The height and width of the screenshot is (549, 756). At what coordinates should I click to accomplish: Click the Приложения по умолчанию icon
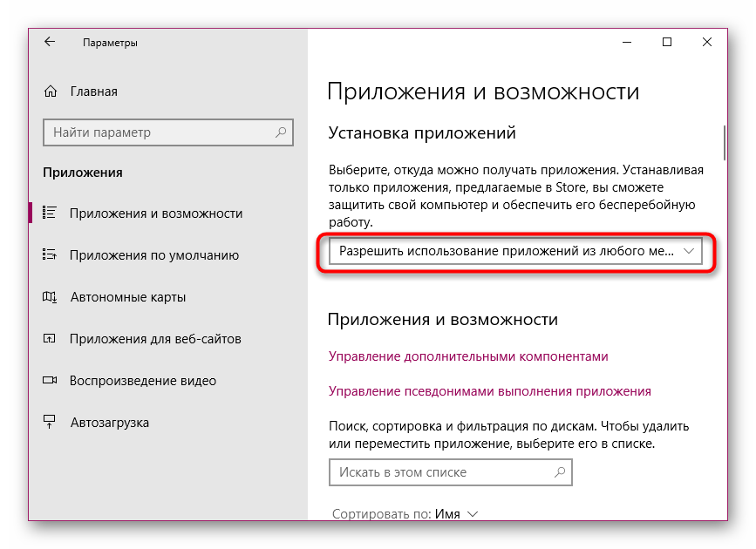click(x=50, y=254)
